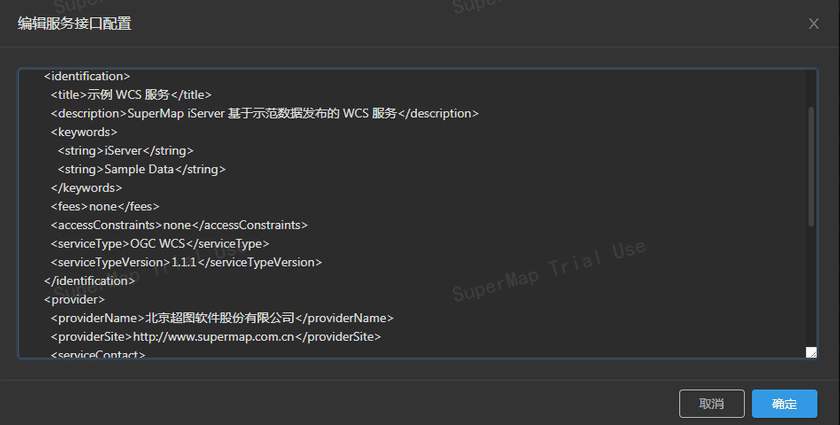Click the </keywords> closing tag line
The width and height of the screenshot is (840, 425).
pyautogui.click(x=86, y=188)
